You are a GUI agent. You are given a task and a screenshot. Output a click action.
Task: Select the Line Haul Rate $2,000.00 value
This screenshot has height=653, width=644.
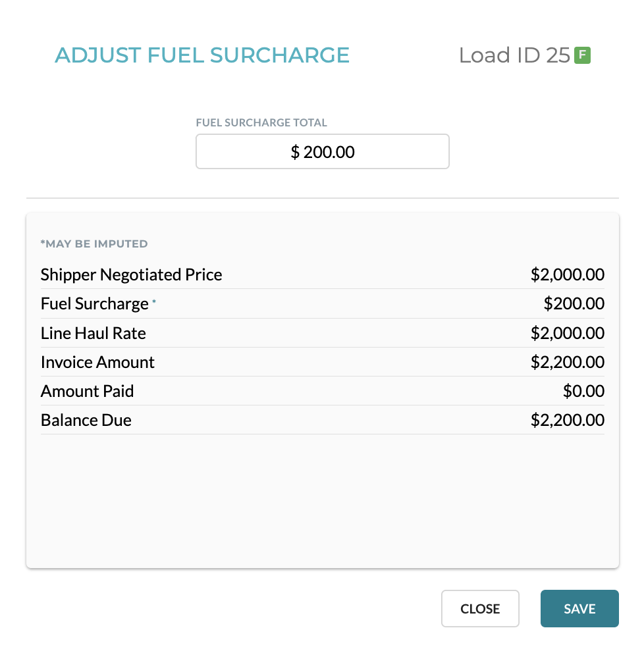[x=568, y=333]
